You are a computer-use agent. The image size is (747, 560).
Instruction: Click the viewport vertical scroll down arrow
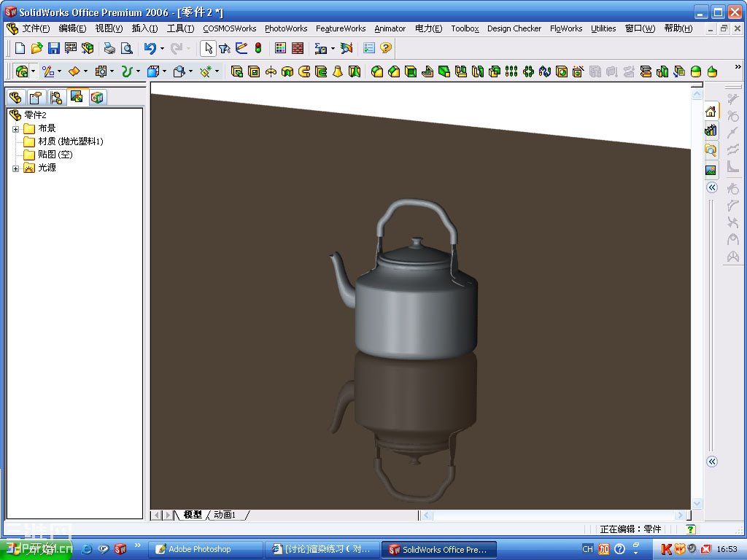(697, 503)
